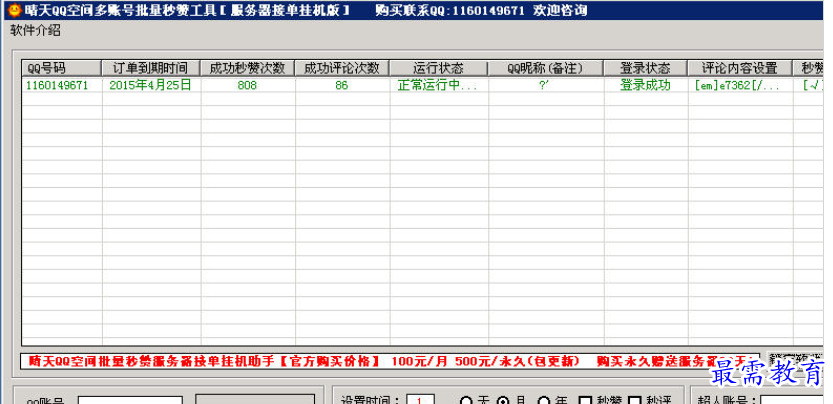Click the red price banner 100元/月 500元/永久

click(x=390, y=361)
